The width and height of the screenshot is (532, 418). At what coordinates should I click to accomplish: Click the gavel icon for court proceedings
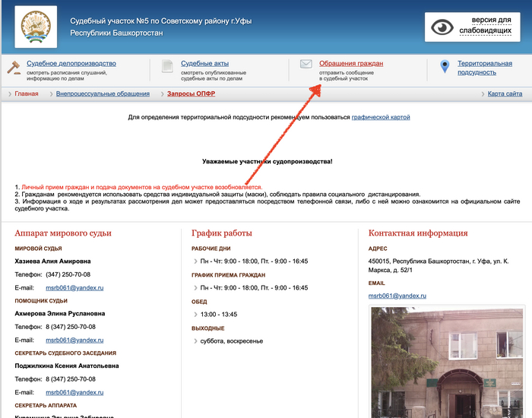[14, 67]
